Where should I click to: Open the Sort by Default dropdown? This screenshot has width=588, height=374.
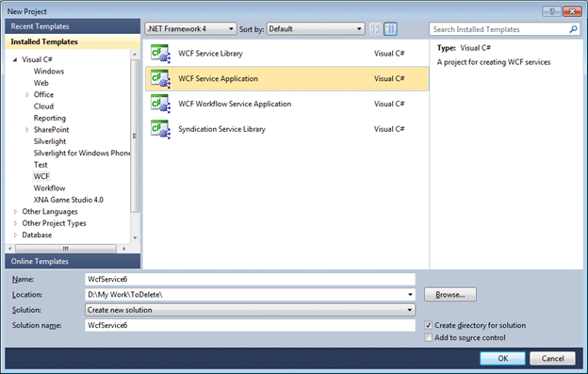[316, 29]
